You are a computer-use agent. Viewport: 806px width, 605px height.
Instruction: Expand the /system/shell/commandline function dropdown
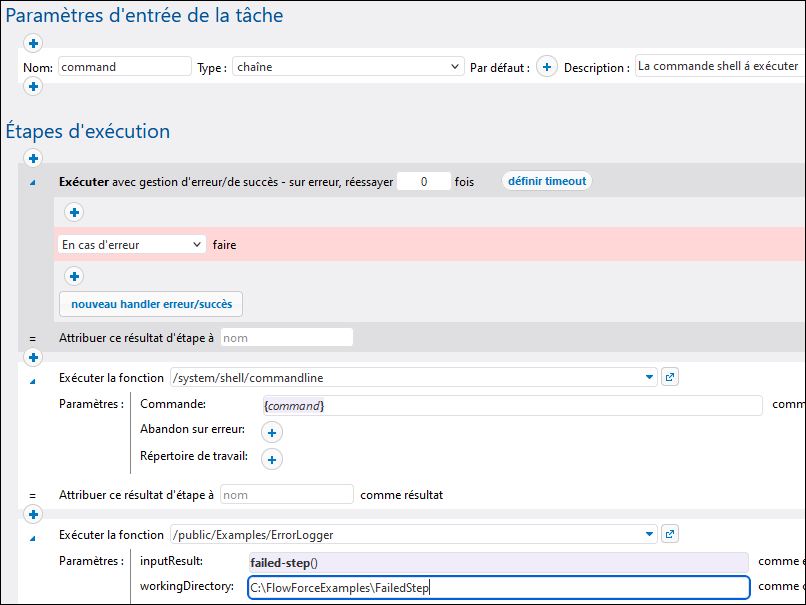click(x=651, y=377)
